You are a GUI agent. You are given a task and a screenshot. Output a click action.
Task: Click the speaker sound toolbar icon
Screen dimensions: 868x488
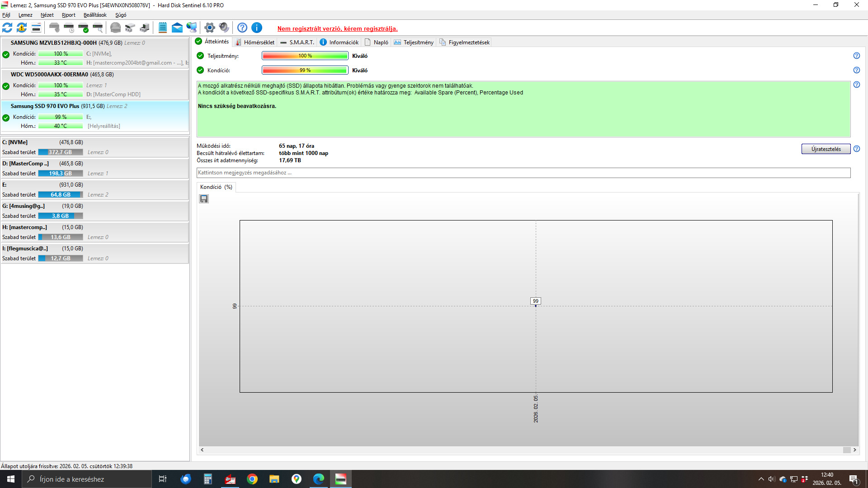click(x=224, y=28)
